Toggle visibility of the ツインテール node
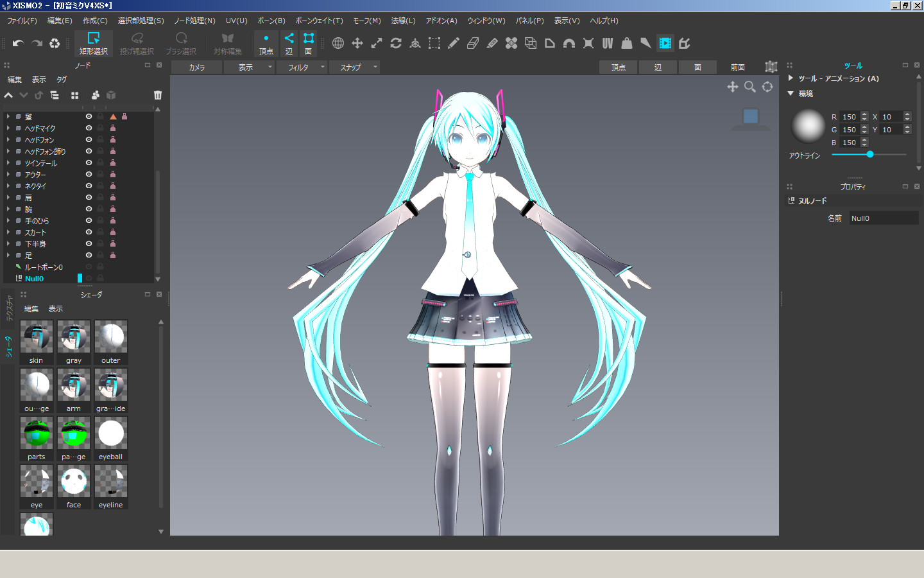The width and height of the screenshot is (924, 578). coord(89,162)
